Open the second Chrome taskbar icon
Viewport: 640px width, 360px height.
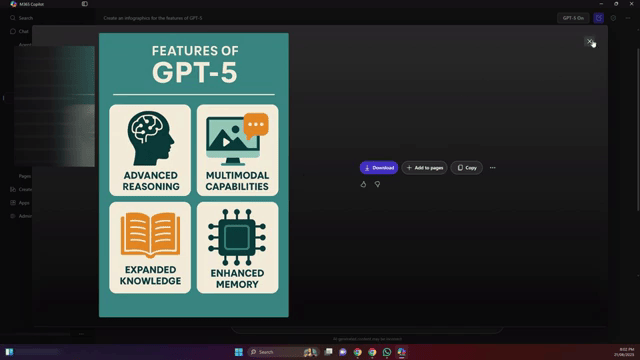pyautogui.click(x=372, y=352)
